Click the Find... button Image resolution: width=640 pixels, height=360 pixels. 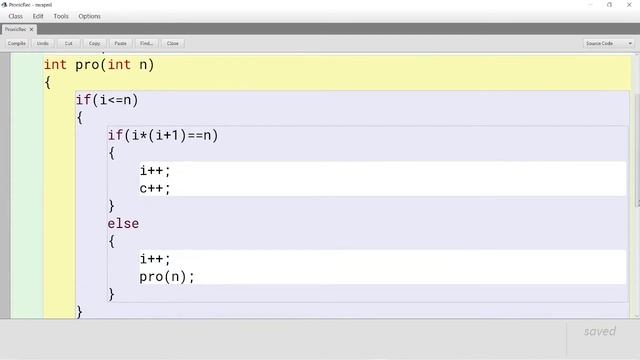tap(147, 43)
